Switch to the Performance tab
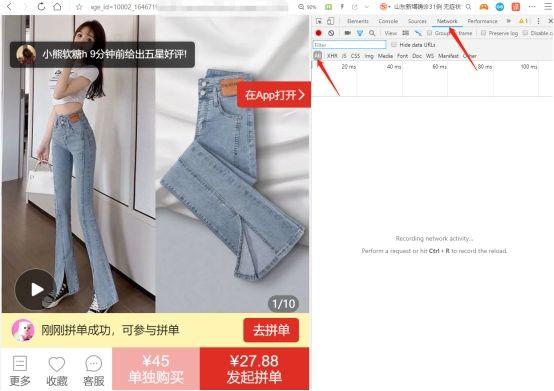554x391 pixels. 482,21
